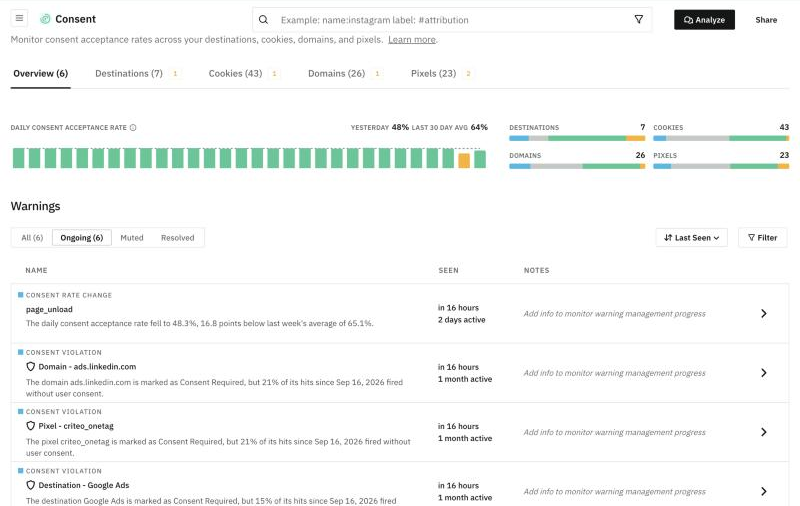This screenshot has height=506, width=800.
Task: Click the Yesterday 48% value
Action: pyautogui.click(x=400, y=127)
